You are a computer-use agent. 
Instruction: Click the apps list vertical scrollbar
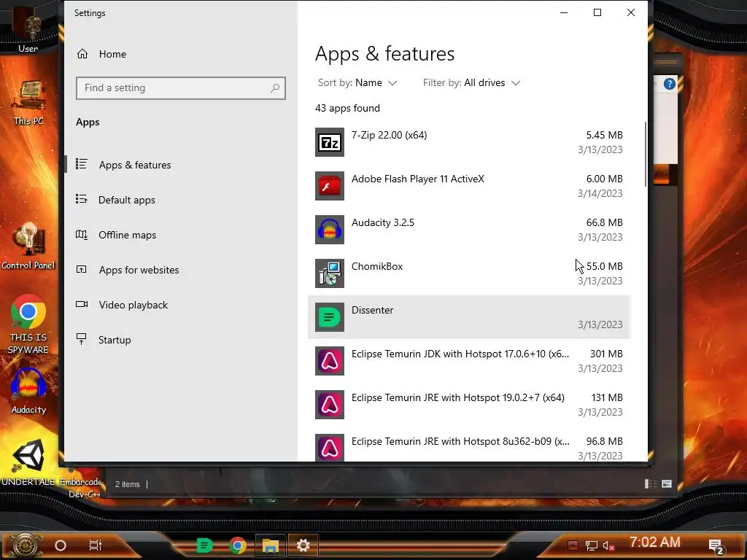coord(645,154)
